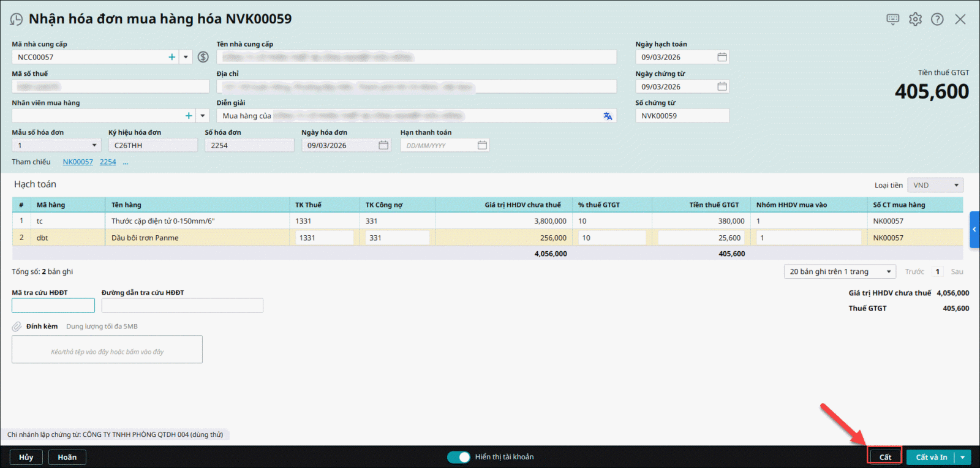
Task: Click the Hủy button
Action: click(26, 457)
